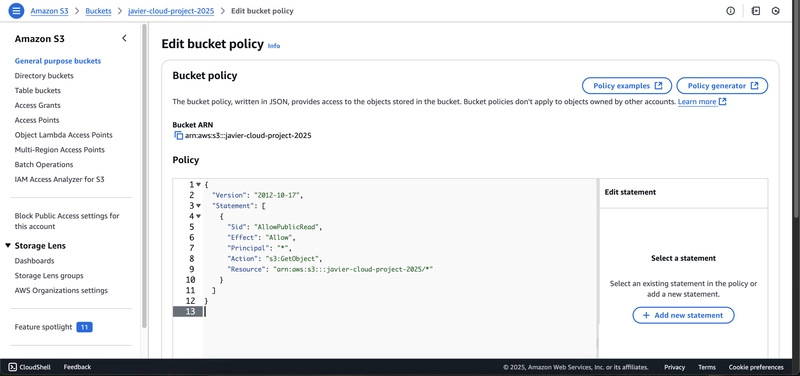Open Access Grants in sidebar
The height and width of the screenshot is (376, 800).
(x=38, y=105)
